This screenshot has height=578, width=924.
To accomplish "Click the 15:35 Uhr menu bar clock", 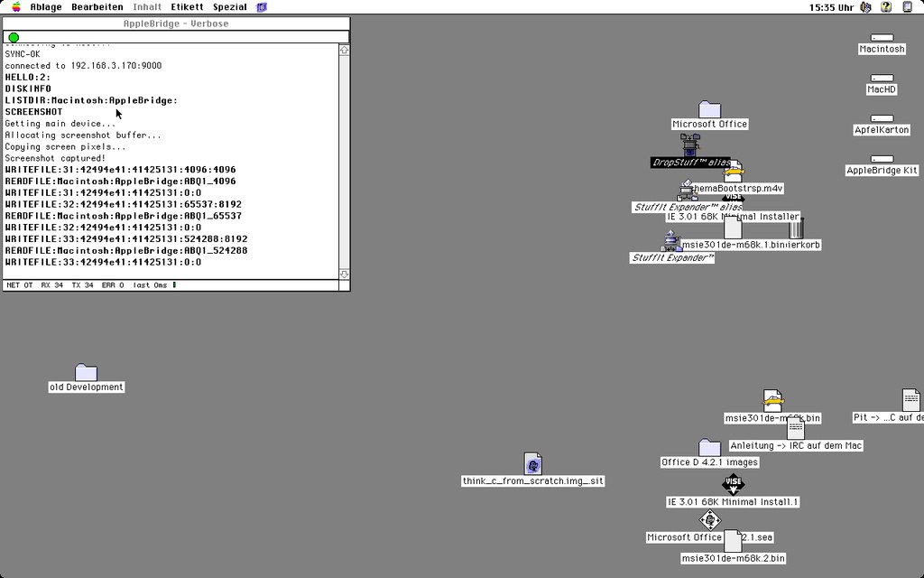I will 831,7.
